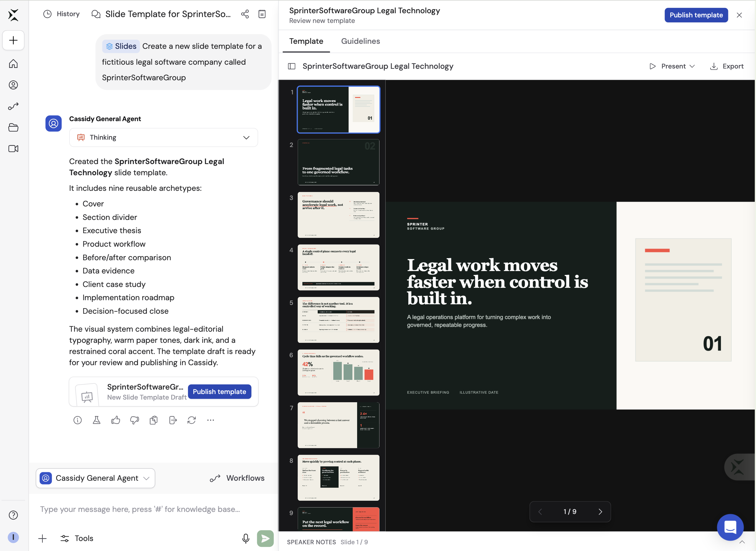Select slide 5 comparison thumbnail
756x551 pixels.
[338, 320]
